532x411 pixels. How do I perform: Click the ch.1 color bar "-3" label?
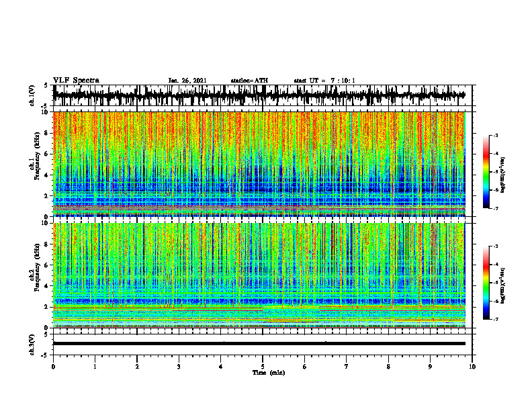click(496, 135)
